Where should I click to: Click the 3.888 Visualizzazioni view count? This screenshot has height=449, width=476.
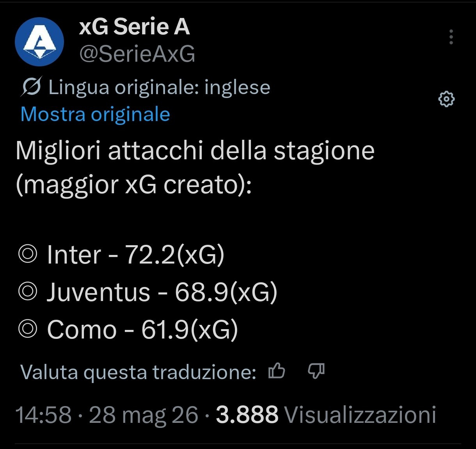tap(326, 415)
